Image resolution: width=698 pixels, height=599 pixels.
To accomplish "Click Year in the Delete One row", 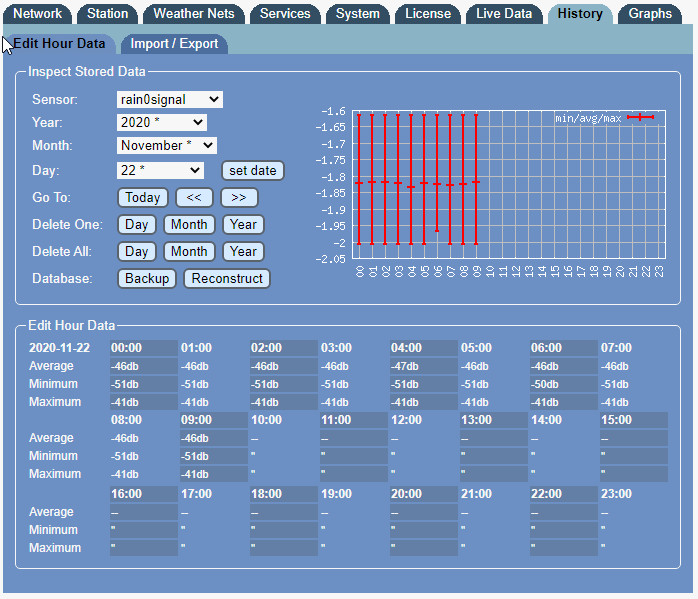I will pyautogui.click(x=243, y=225).
